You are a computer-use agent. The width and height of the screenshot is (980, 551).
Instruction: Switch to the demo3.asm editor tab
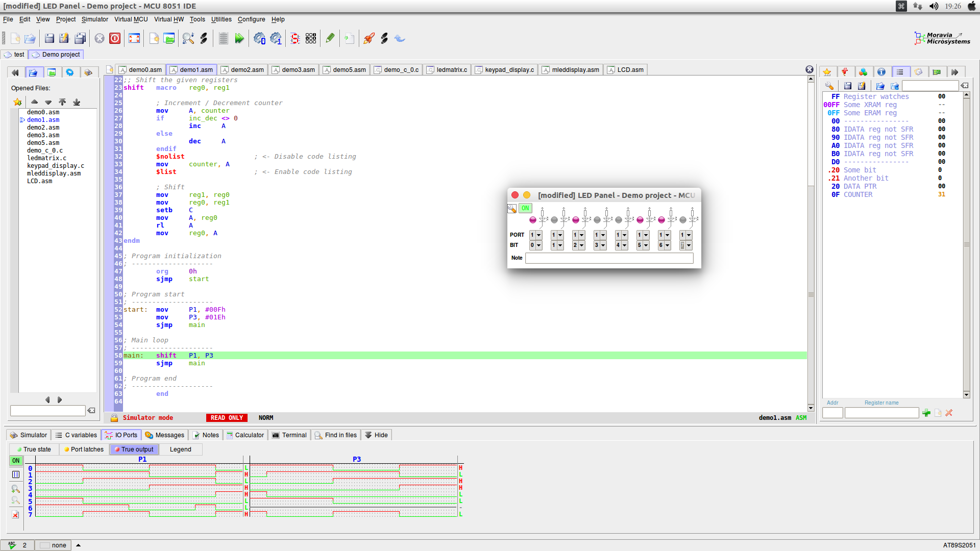[294, 70]
